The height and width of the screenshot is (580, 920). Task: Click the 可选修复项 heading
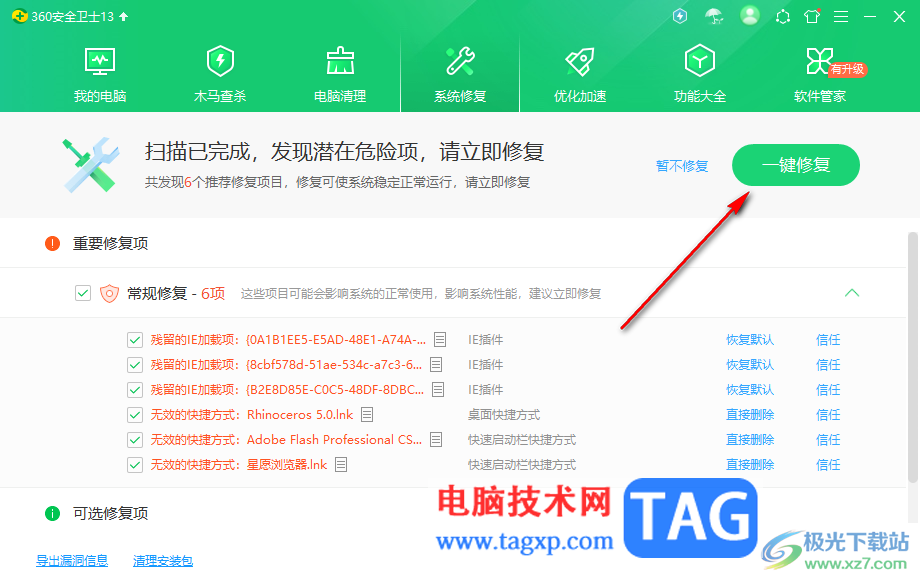point(110,514)
